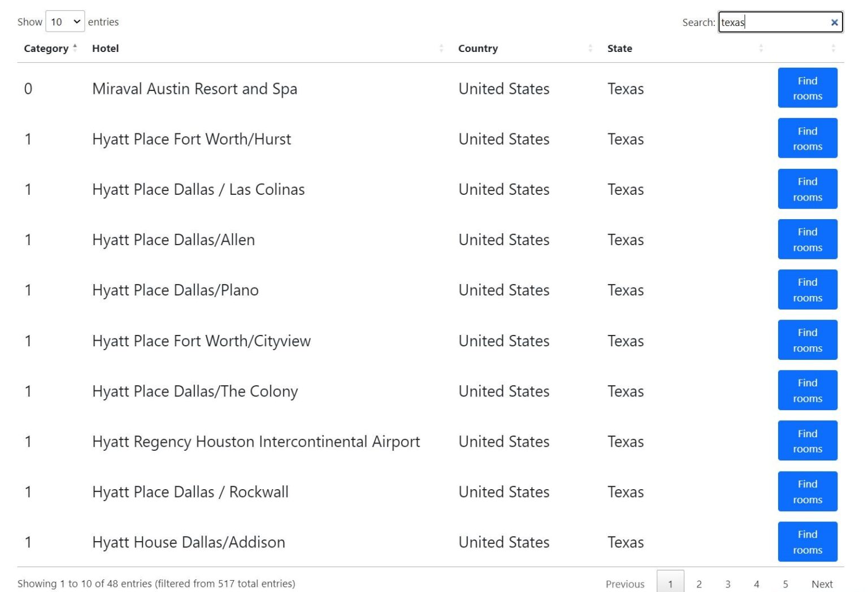Find rooms for Miraval Austin Resort and Spa
This screenshot has height=592, width=868.
click(x=807, y=88)
